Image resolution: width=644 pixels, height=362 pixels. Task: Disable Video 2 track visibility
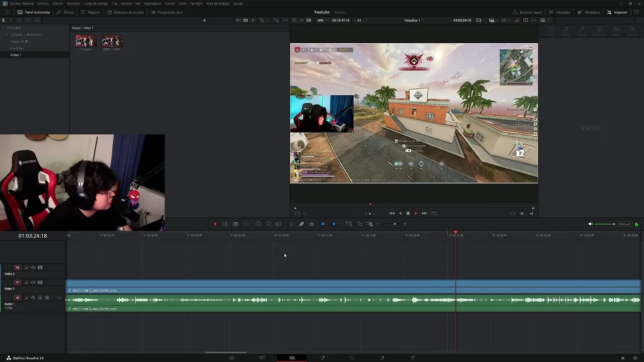pos(40,267)
